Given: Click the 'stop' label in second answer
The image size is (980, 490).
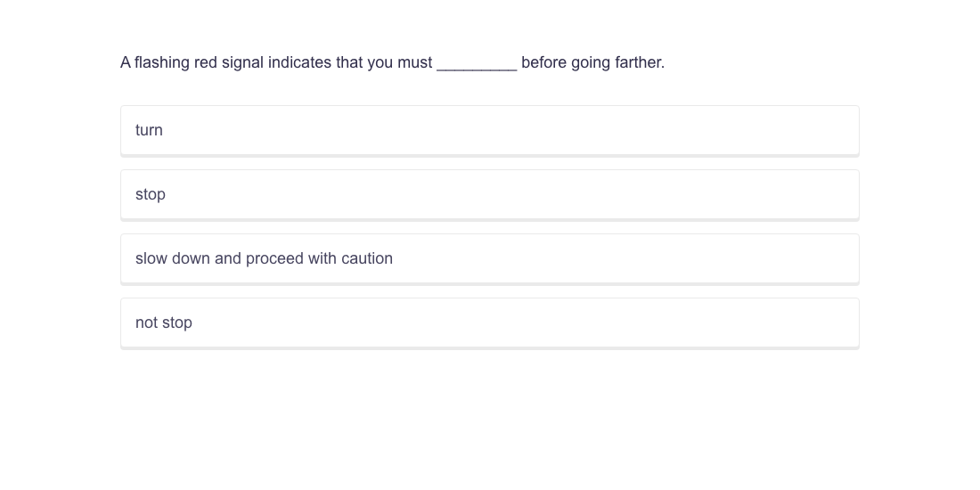Looking at the screenshot, I should point(151,194).
